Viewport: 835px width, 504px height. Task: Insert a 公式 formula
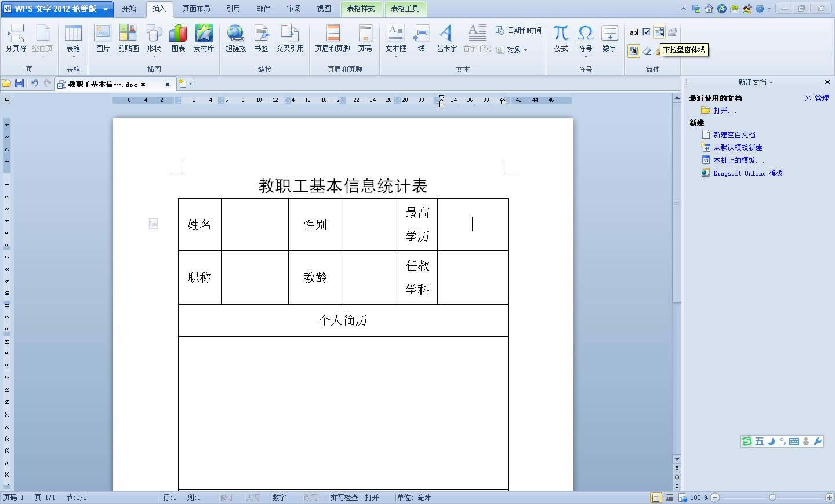[x=561, y=39]
